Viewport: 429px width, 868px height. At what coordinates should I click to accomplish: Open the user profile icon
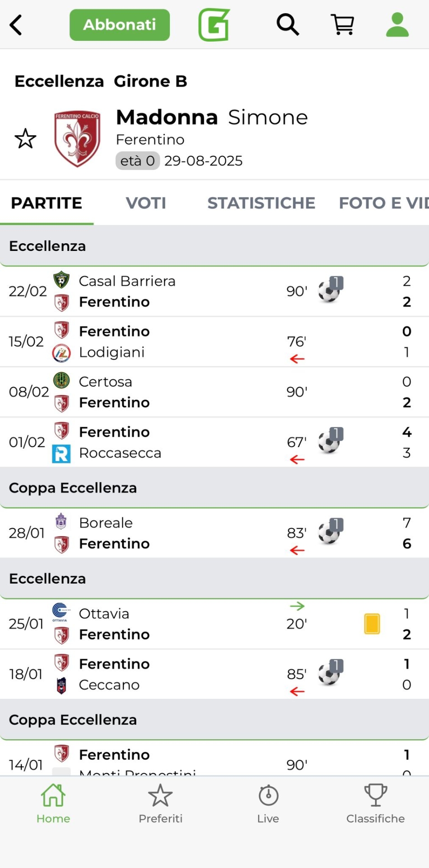coord(397,24)
